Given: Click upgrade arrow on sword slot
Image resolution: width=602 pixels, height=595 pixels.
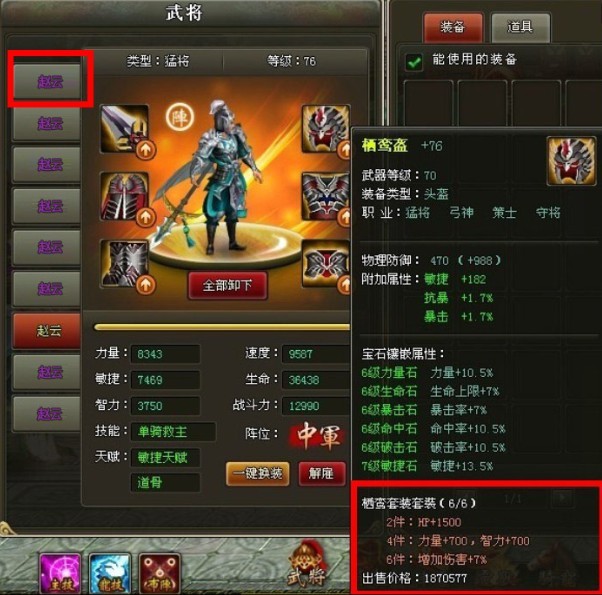Looking at the screenshot, I should coord(146,150).
